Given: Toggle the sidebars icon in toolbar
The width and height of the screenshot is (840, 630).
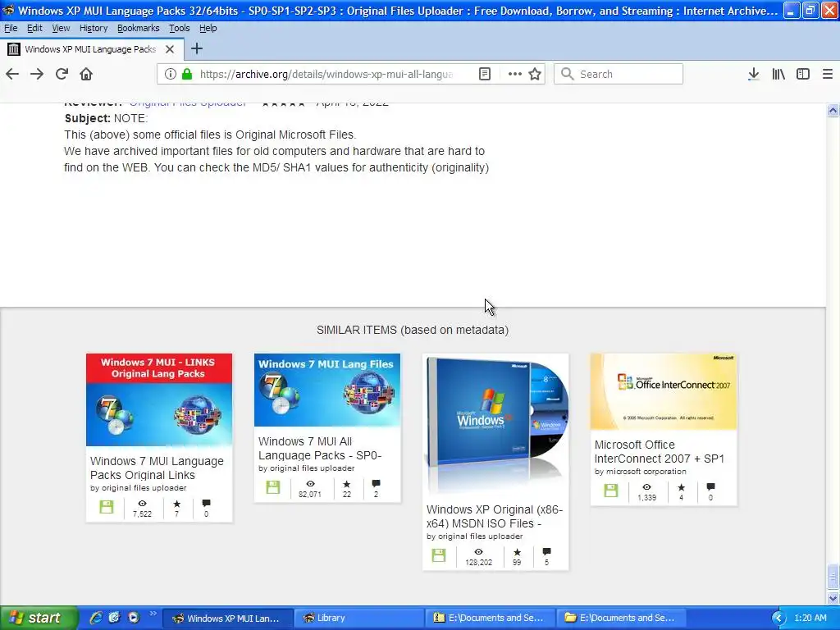Looking at the screenshot, I should [x=803, y=74].
